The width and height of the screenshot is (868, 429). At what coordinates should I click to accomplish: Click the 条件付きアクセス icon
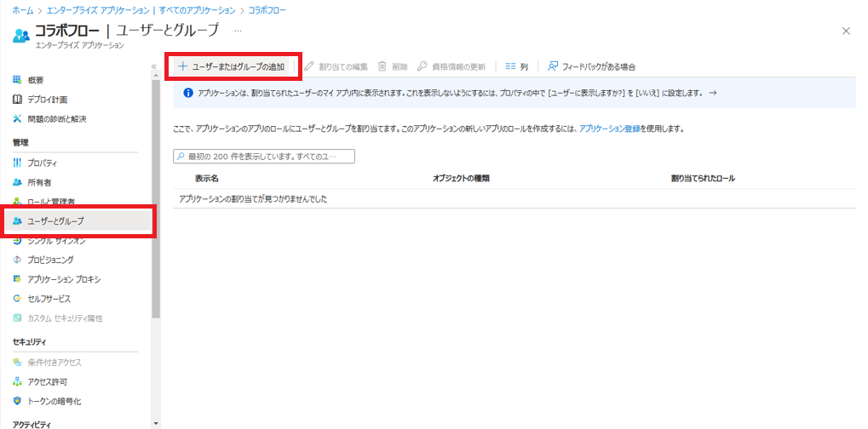pyautogui.click(x=16, y=363)
